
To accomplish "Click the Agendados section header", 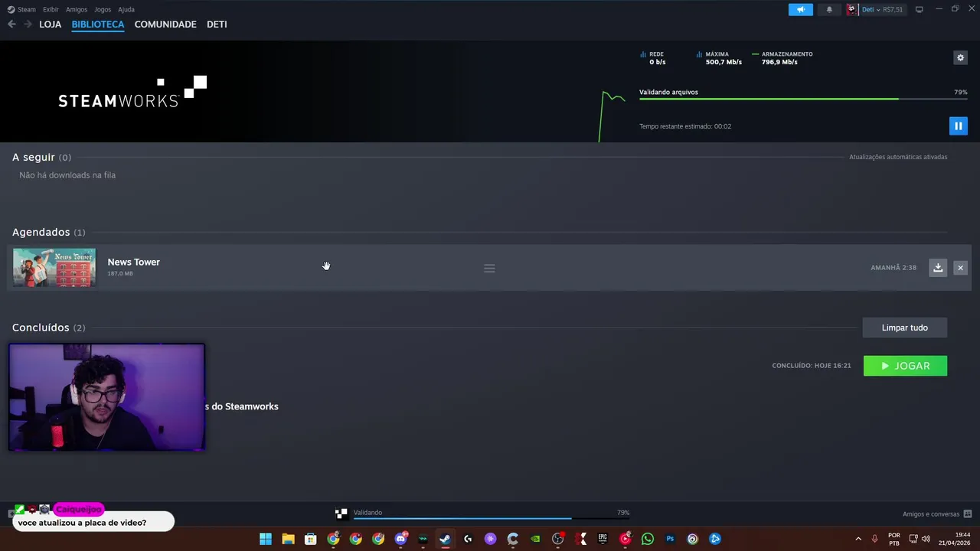I will coord(49,232).
